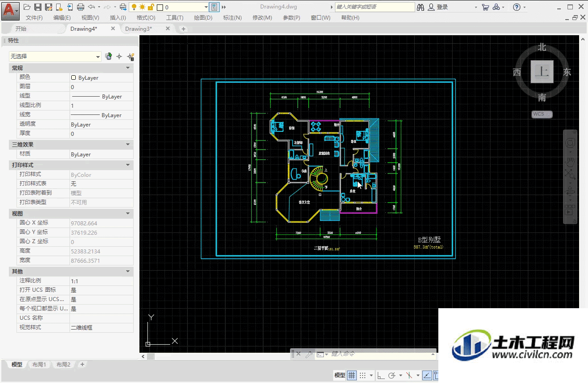Click the Undo arrow icon

click(x=91, y=7)
